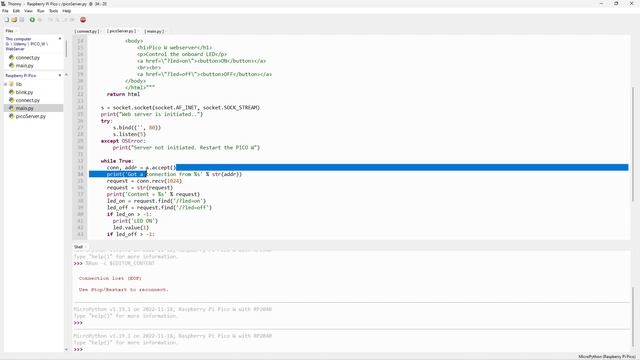The width and height of the screenshot is (640, 360).
Task: Click 'Use Stop/Restart to reconnect.' shell message
Action: [x=123, y=289]
